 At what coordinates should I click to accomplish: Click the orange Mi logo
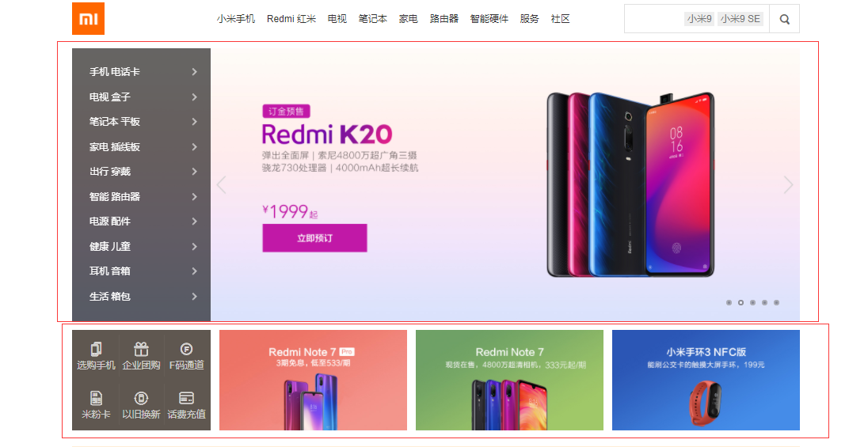tap(88, 19)
